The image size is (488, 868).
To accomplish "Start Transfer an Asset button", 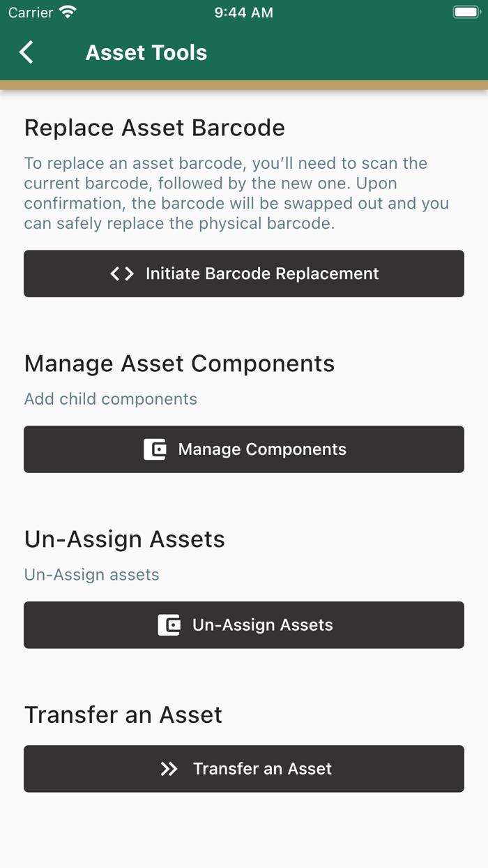I will 244,769.
